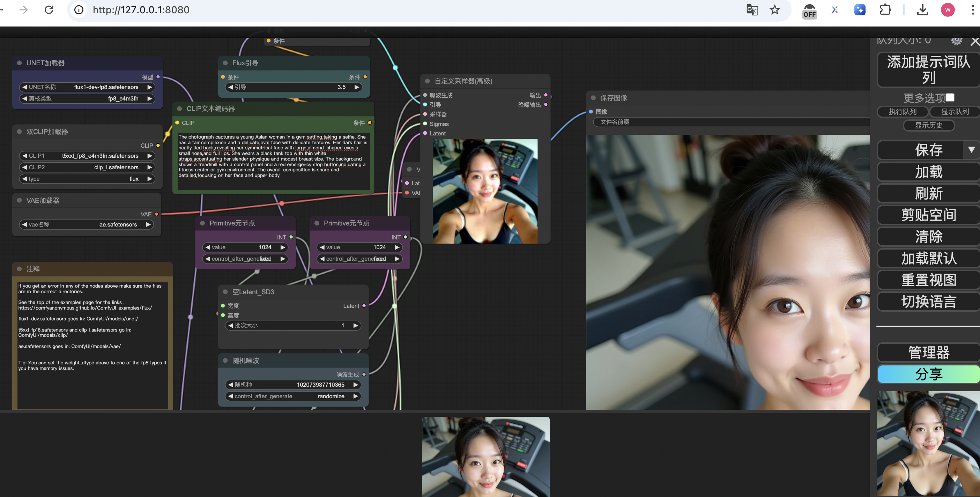This screenshot has width=980, height=497.
Task: Click the translate page icon
Action: click(752, 9)
